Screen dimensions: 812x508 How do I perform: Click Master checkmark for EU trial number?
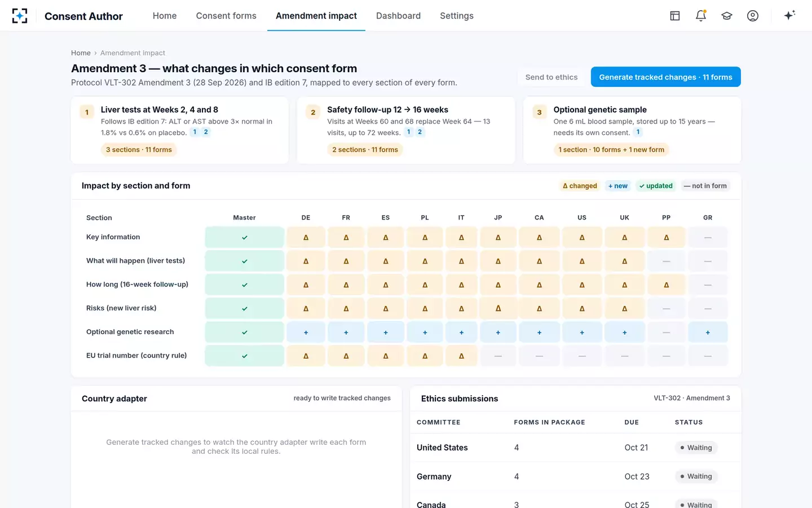coord(244,356)
